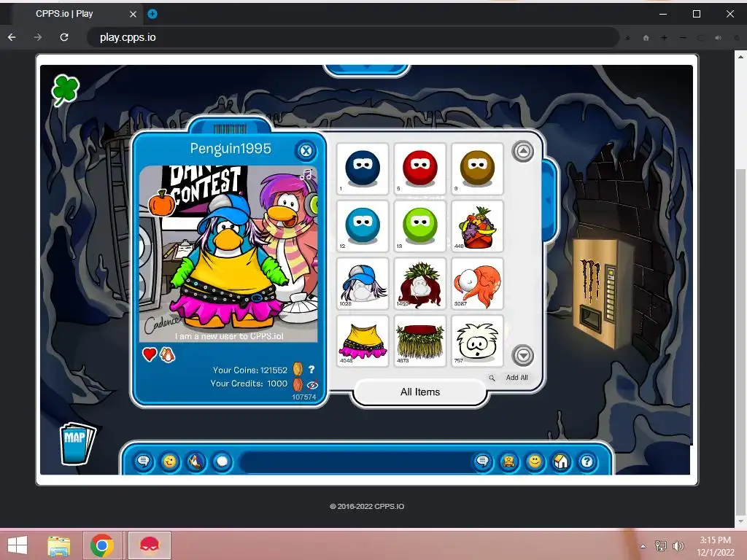Go to igloo with the house icon
This screenshot has height=560, width=747.
(x=561, y=462)
